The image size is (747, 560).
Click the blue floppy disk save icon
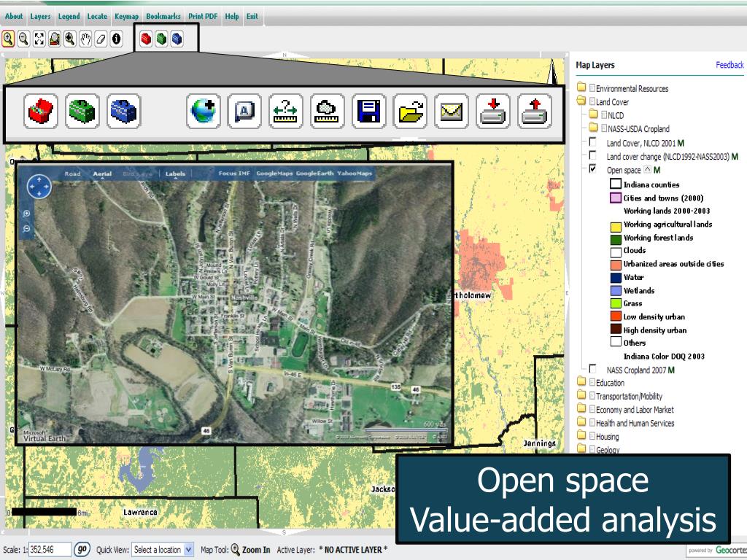[x=368, y=112]
